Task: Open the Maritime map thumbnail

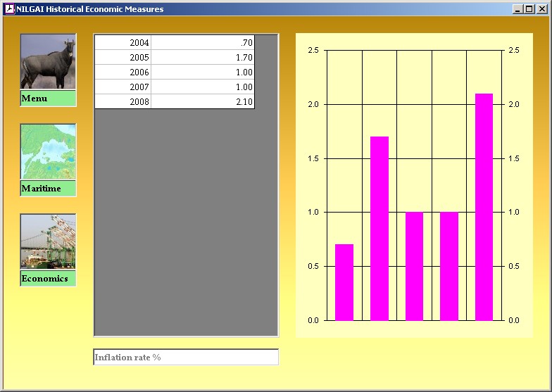Action: click(x=48, y=152)
